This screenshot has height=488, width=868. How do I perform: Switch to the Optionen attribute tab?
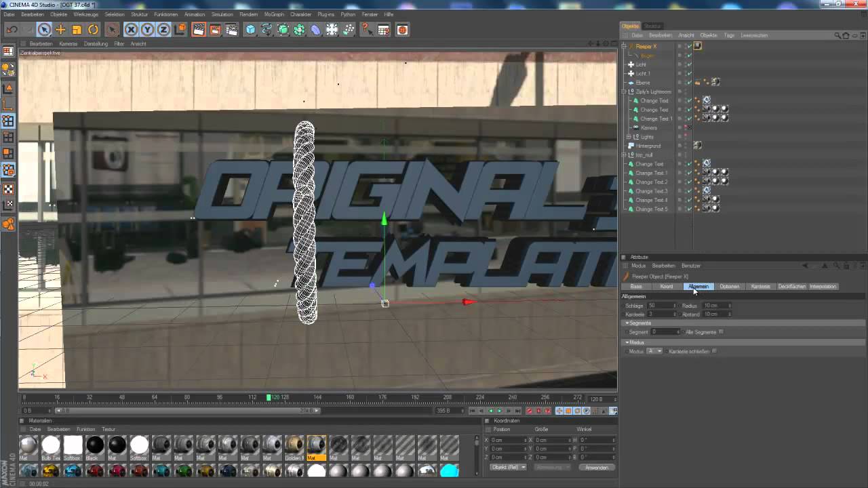pos(729,286)
